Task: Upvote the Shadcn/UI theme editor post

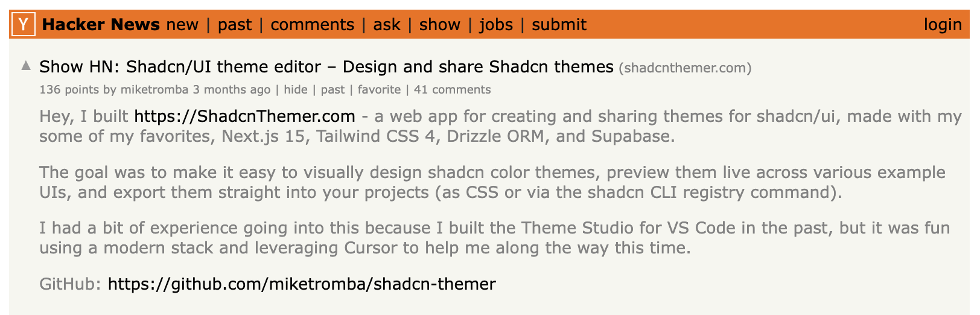Action: tap(26, 66)
